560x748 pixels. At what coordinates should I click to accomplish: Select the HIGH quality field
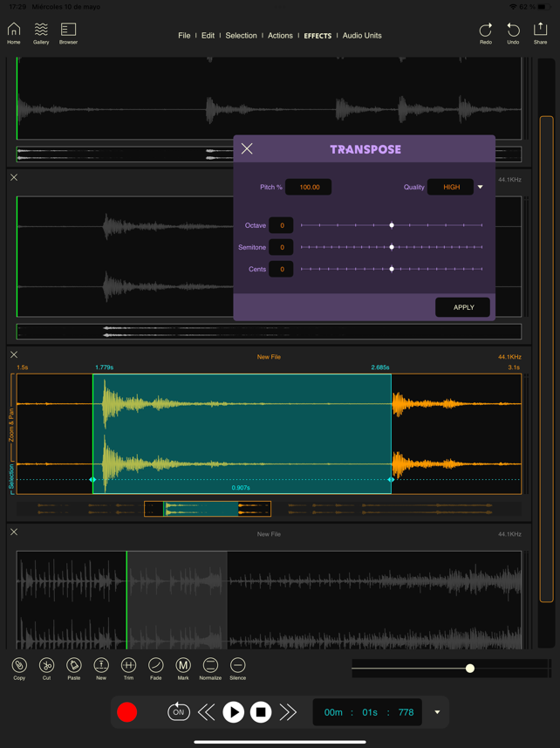[x=450, y=187]
